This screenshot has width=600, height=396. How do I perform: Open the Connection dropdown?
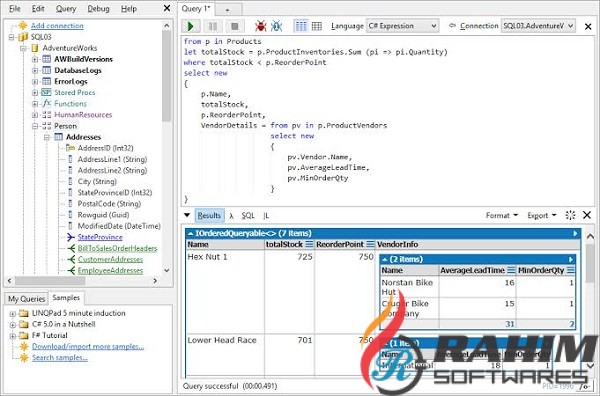point(538,26)
